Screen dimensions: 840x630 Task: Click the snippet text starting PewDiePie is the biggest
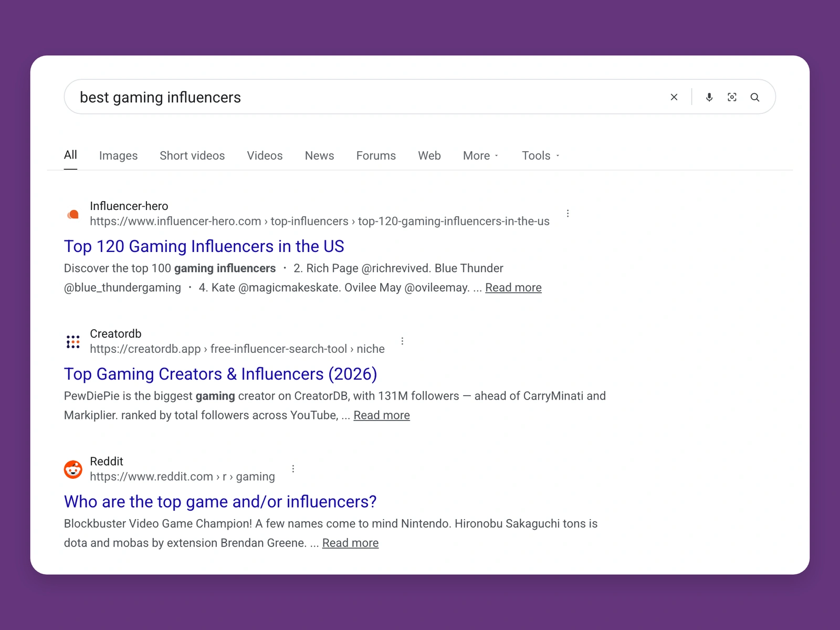335,405
